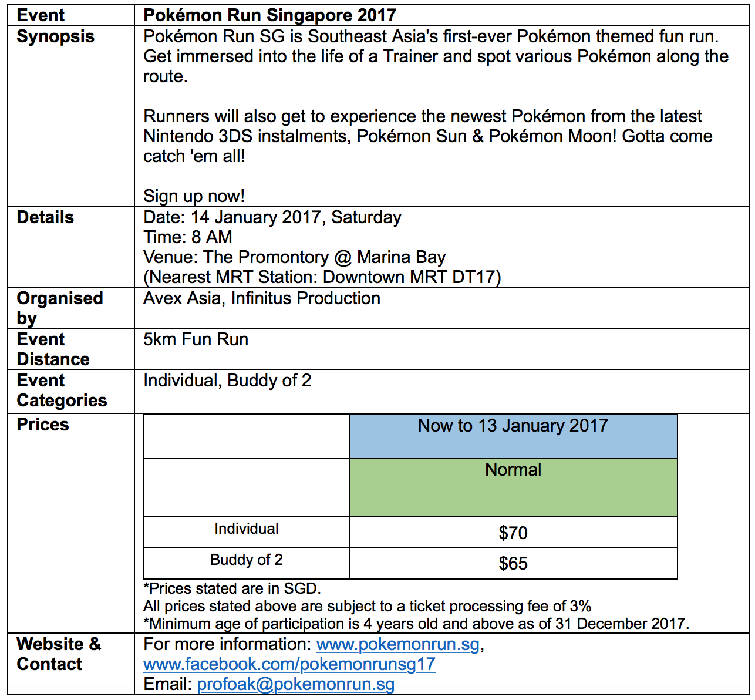Click the ticket processing fee note

(367, 606)
